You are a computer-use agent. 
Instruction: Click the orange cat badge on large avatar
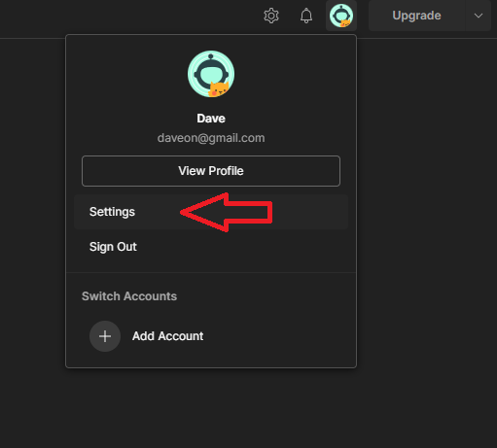(219, 89)
